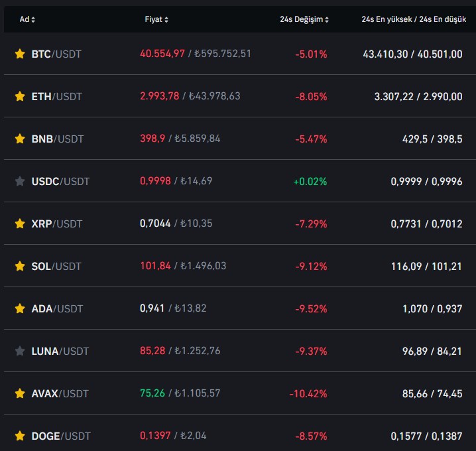The height and width of the screenshot is (451, 476).
Task: Select BTC change value -5.01%
Action: 311,54
